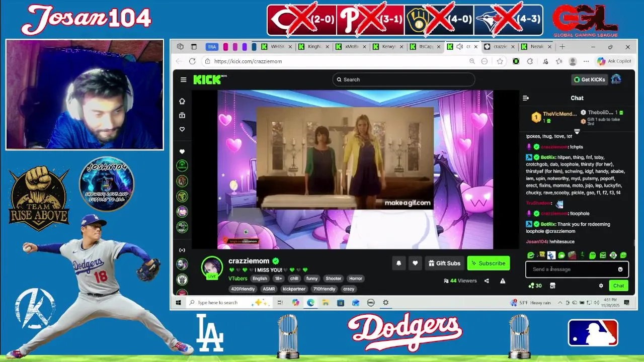Open browser tab actions menu icon
644x362 pixels.
(x=194, y=47)
